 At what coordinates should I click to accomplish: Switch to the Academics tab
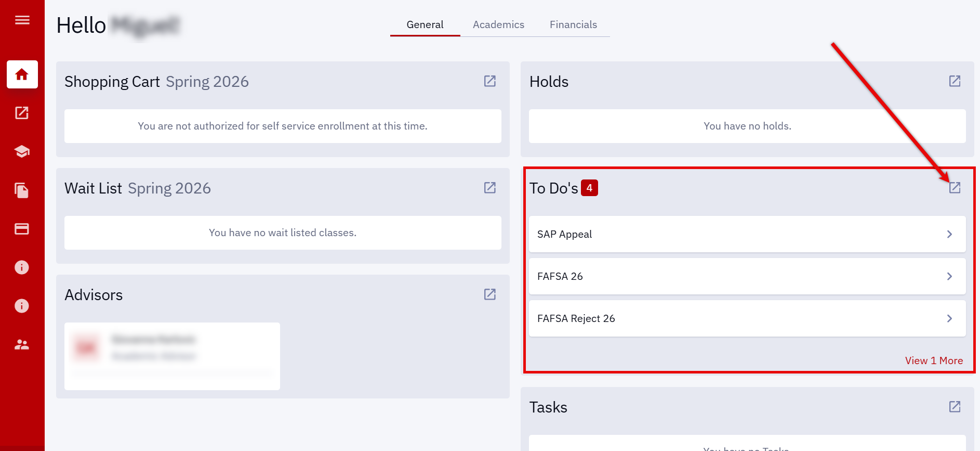[498, 24]
